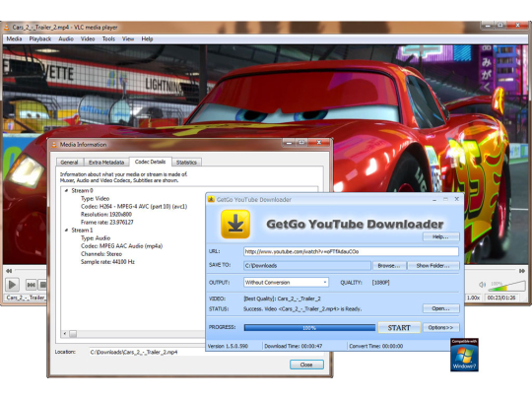Minimize the GetGo YouTube Downloader window
This screenshot has width=532, height=399.
click(x=434, y=199)
